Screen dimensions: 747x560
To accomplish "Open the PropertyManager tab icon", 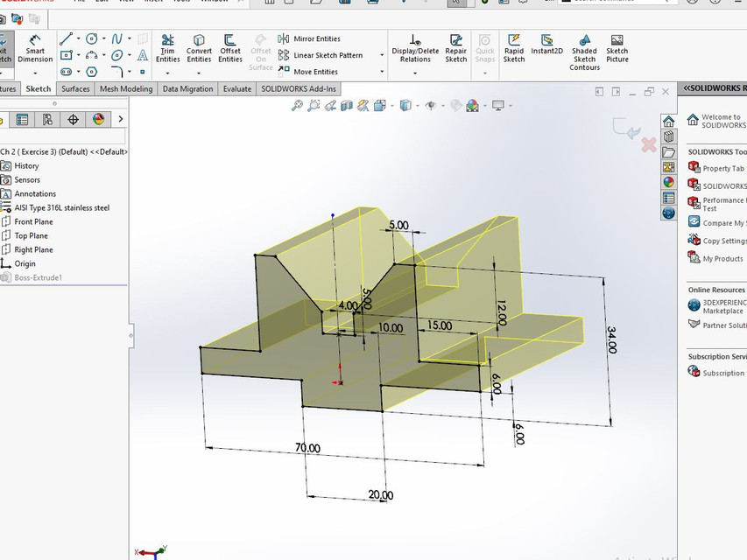I will (22, 120).
